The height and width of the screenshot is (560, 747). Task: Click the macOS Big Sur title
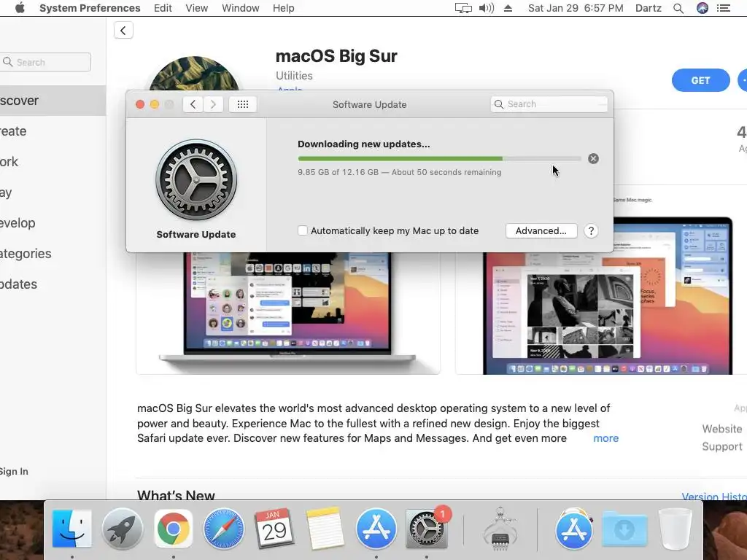tap(336, 56)
